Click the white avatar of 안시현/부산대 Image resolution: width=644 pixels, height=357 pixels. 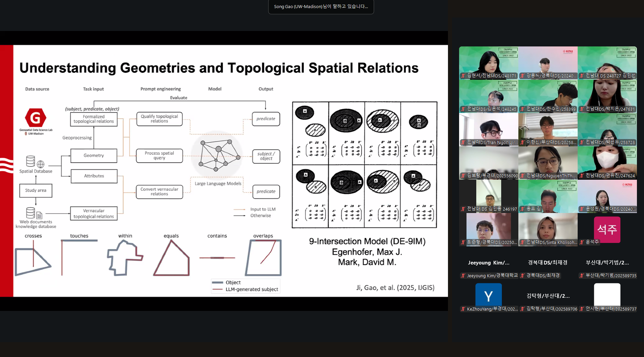[607, 294]
